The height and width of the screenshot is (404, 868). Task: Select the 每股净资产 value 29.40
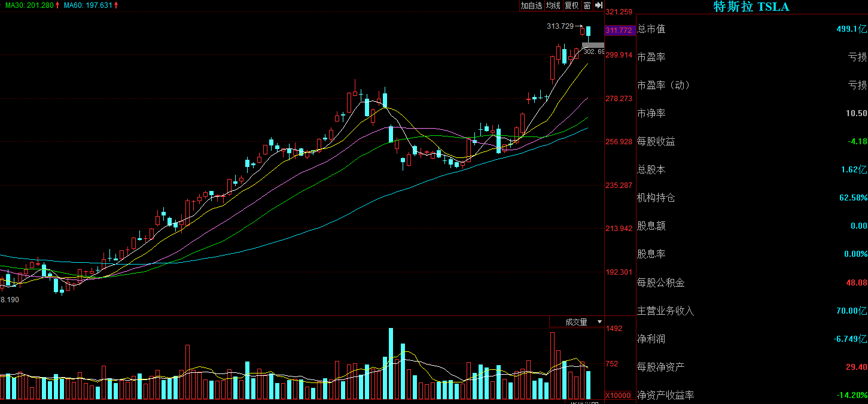click(x=857, y=367)
